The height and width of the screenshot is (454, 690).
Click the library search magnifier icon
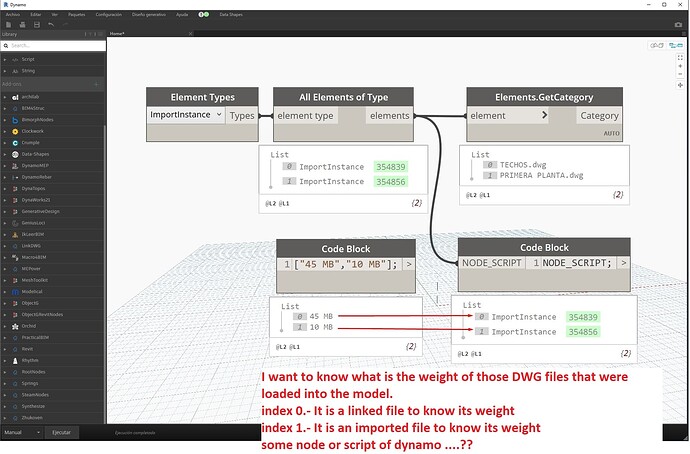6,45
